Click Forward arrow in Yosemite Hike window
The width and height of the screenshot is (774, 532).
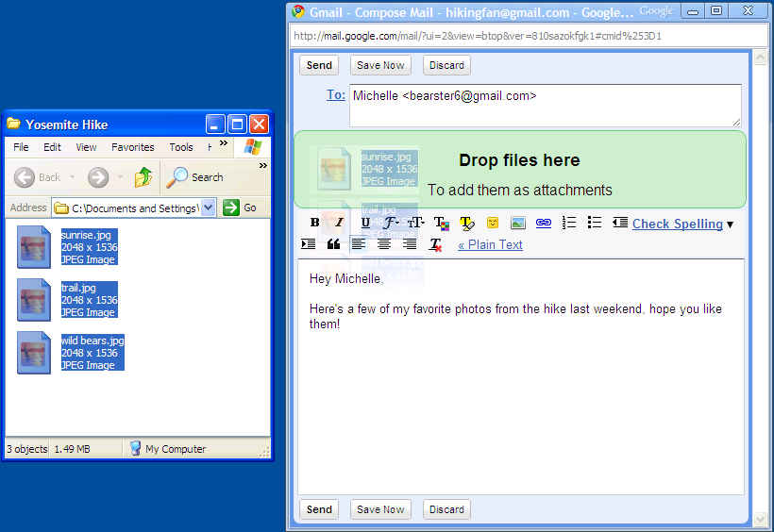[x=98, y=177]
